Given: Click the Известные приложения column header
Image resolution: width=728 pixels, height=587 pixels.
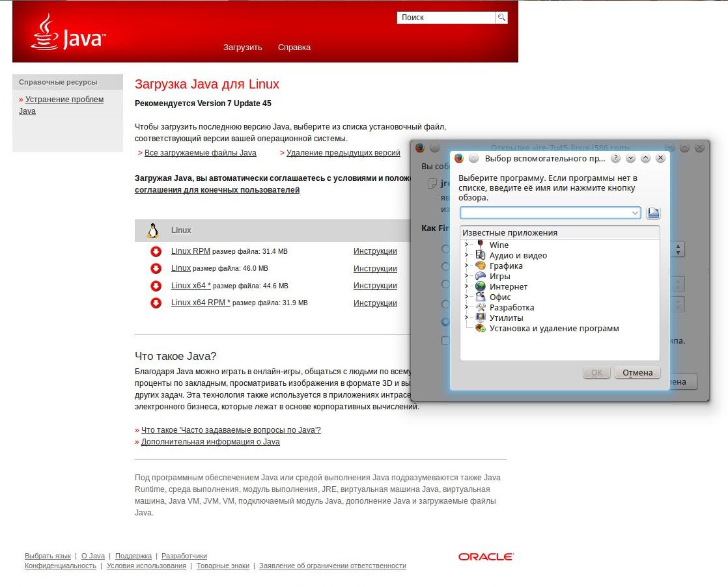Looking at the screenshot, I should (x=559, y=232).
